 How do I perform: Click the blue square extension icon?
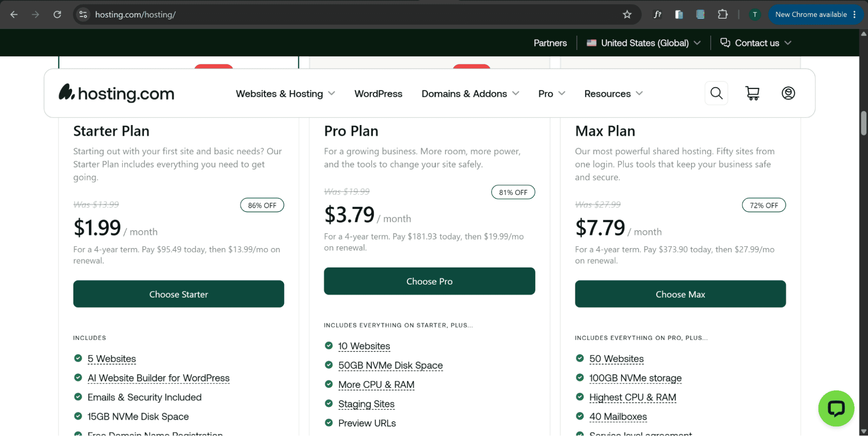(700, 14)
